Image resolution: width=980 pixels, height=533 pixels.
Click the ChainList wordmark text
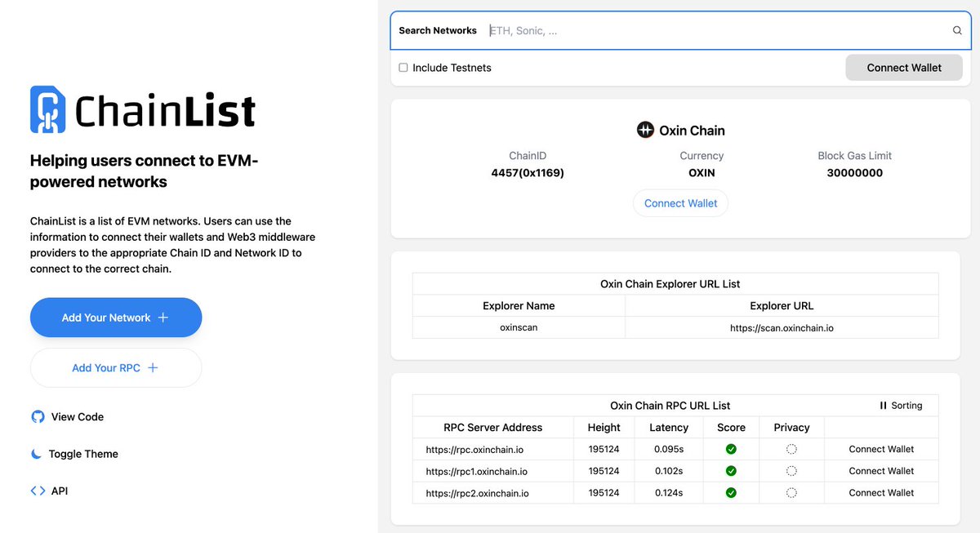[166, 111]
